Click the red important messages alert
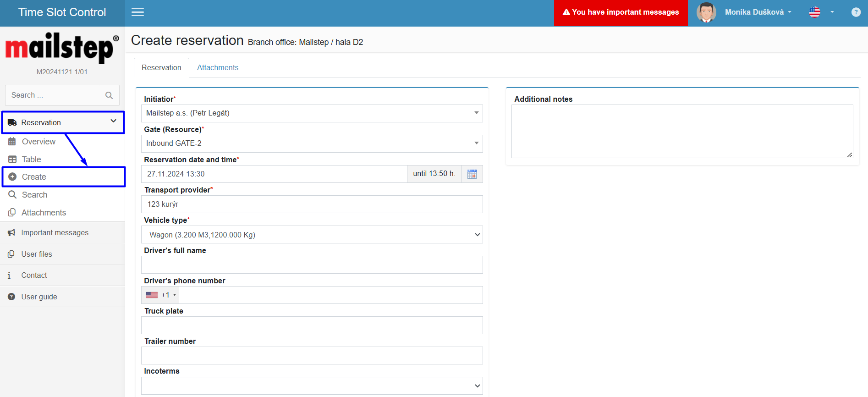Screen dimensions: 868x397 tap(621, 12)
